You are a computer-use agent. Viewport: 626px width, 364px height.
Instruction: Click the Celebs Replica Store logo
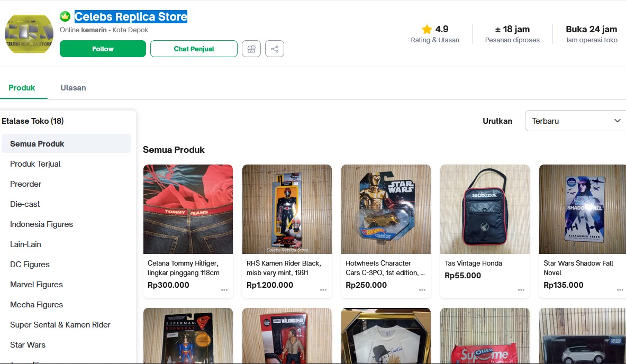(x=29, y=34)
